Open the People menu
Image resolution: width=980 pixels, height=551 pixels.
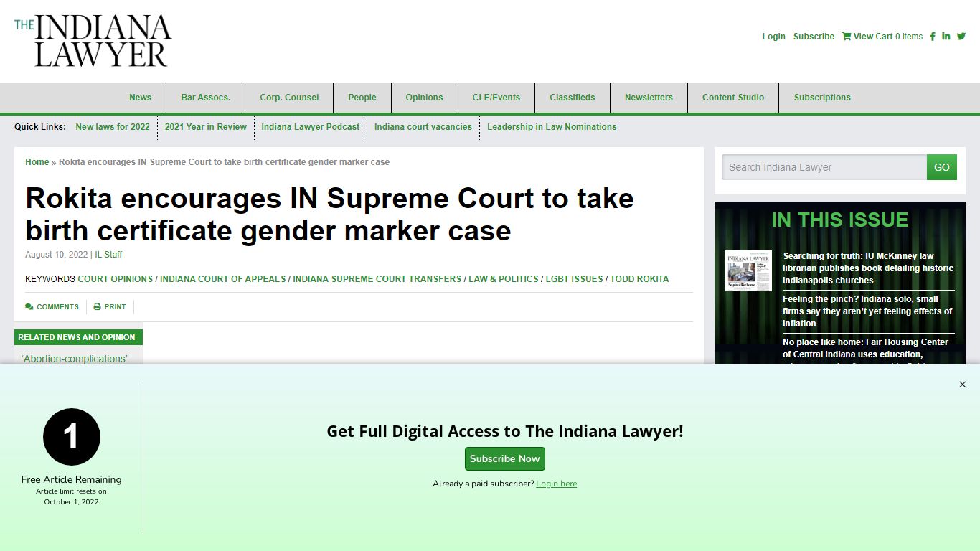pos(362,98)
